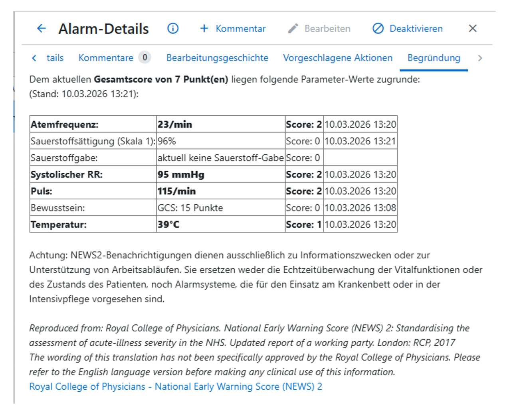The width and height of the screenshot is (507, 420).
Task: Click Deaktivieren to disable the alarm
Action: click(416, 28)
